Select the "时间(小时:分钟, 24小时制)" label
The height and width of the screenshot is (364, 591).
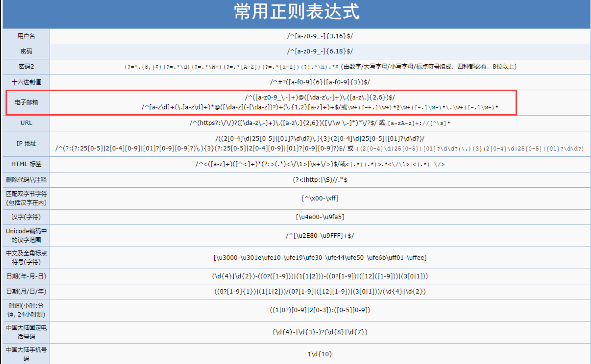pos(26,310)
